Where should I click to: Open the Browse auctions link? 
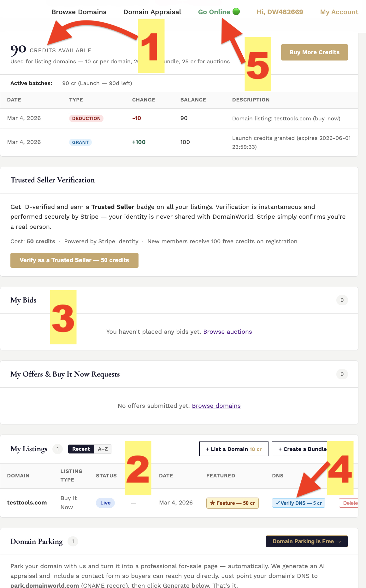point(227,331)
